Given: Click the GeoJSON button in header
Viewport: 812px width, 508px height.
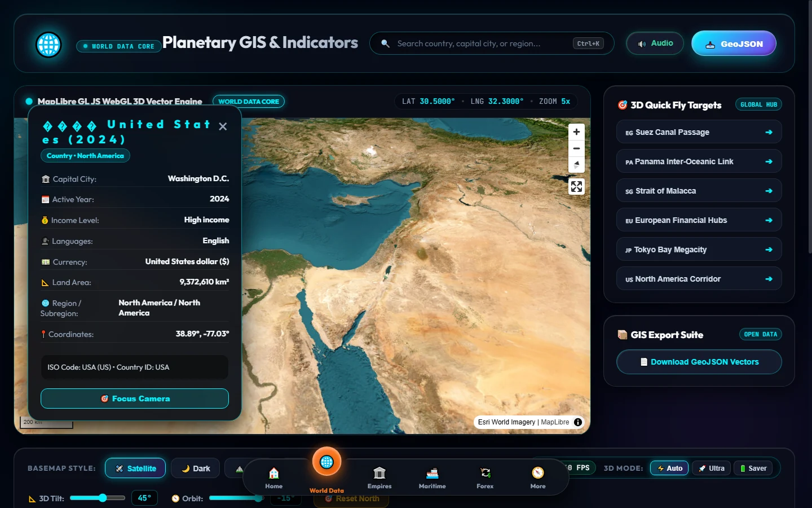Looking at the screenshot, I should tap(734, 43).
